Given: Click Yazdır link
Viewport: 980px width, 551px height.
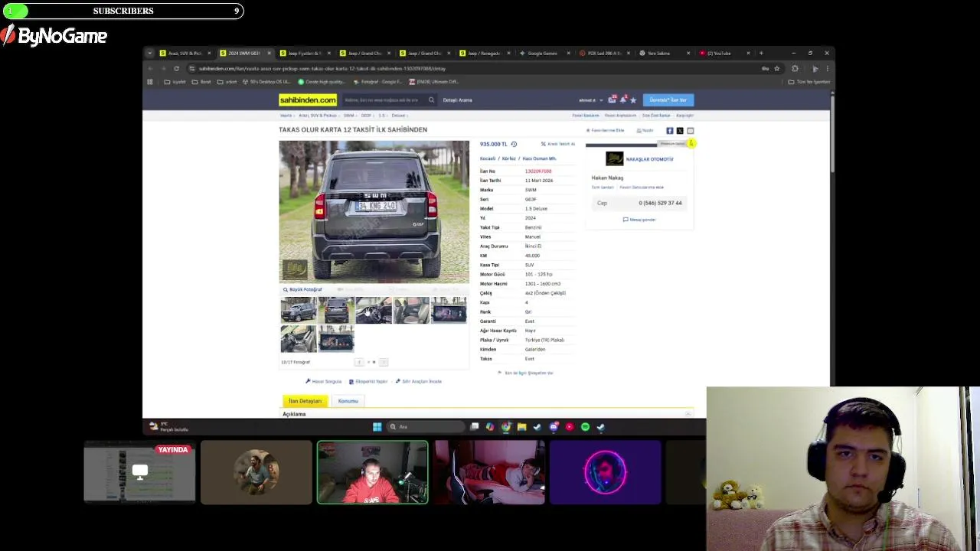Looking at the screenshot, I should tap(645, 130).
